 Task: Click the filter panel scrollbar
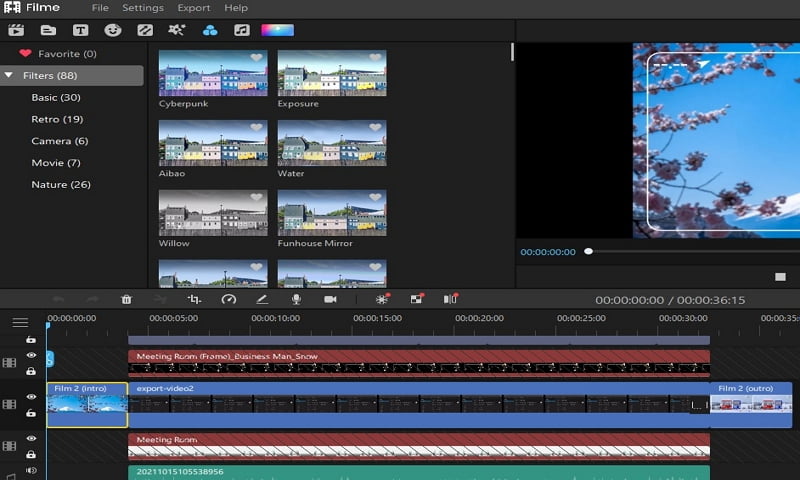point(512,52)
